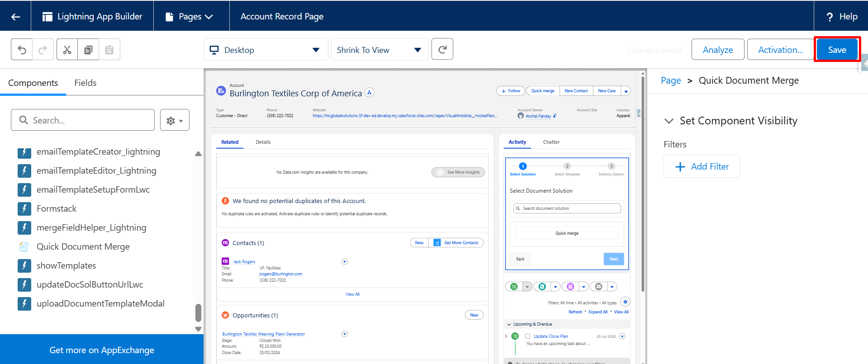Expand the Update Close Plan task details
The height and width of the screenshot is (364, 868).
pos(506,336)
